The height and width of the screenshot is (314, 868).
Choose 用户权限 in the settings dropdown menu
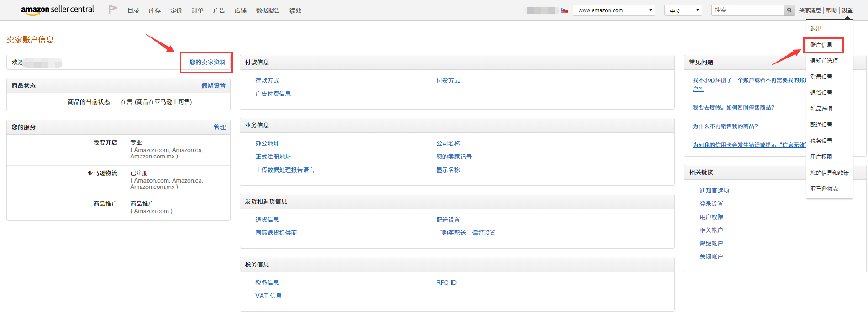tap(821, 157)
